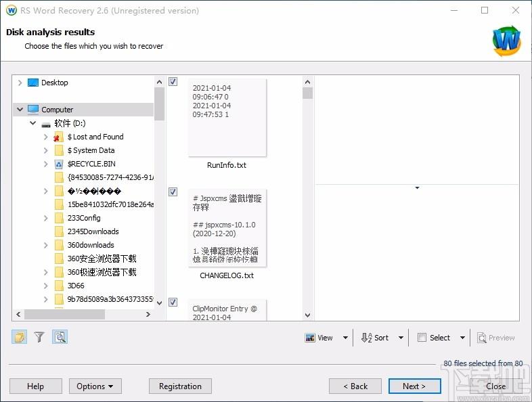Open the funnel filter tool
The height and width of the screenshot is (402, 532).
[x=39, y=337]
